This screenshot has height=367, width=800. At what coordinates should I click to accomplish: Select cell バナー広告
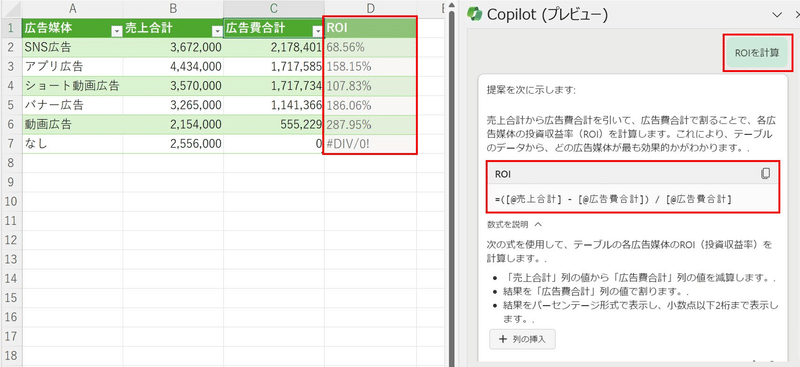pos(72,106)
